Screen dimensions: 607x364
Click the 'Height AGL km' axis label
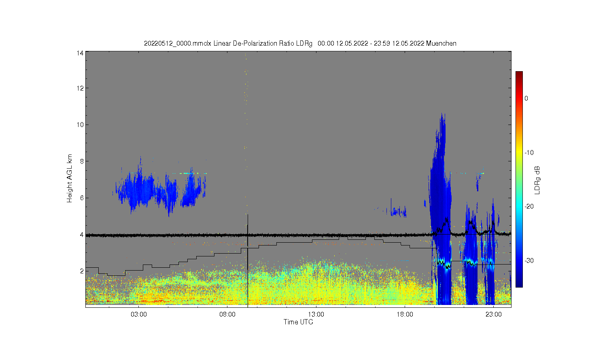(70, 178)
